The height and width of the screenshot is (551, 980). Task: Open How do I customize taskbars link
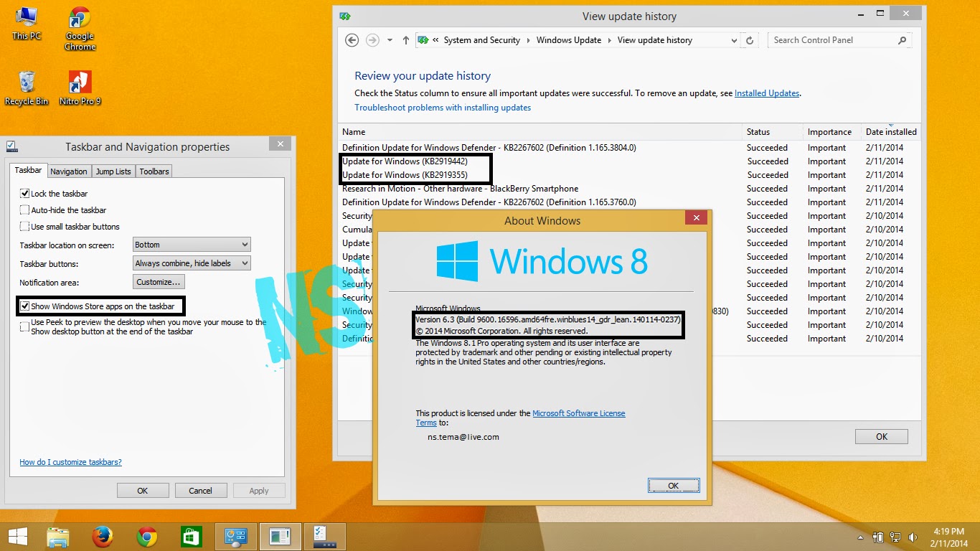(x=70, y=462)
